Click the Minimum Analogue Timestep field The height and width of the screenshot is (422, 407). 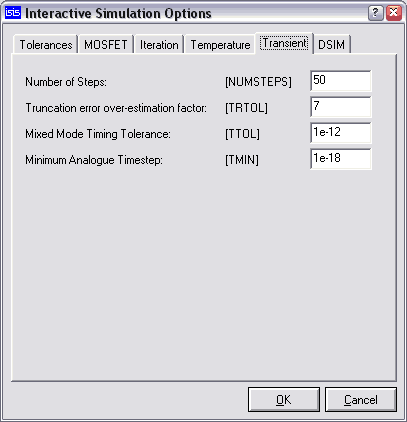click(341, 159)
